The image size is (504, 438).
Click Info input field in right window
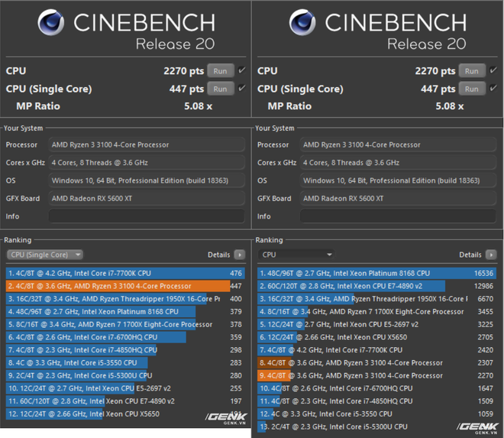[398, 216]
